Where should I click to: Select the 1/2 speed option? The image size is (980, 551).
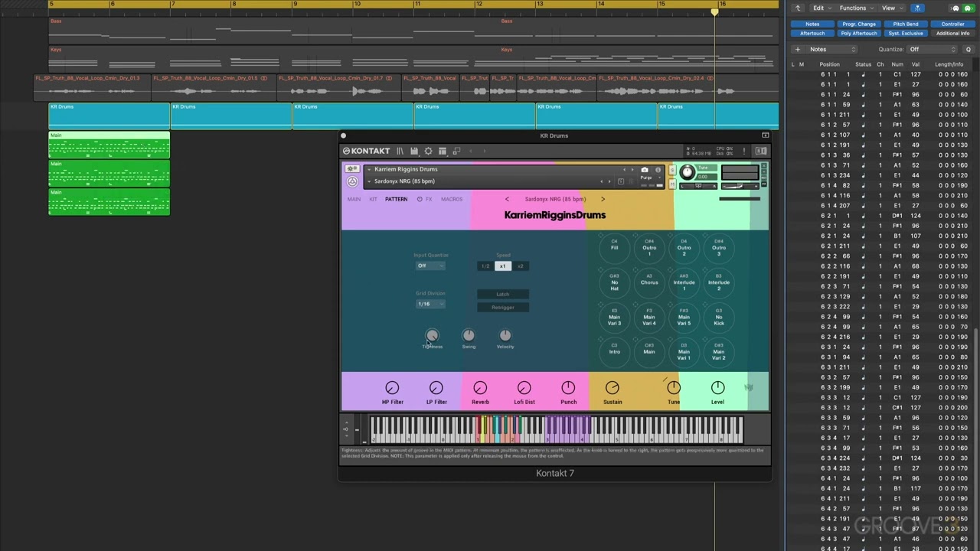coord(485,266)
